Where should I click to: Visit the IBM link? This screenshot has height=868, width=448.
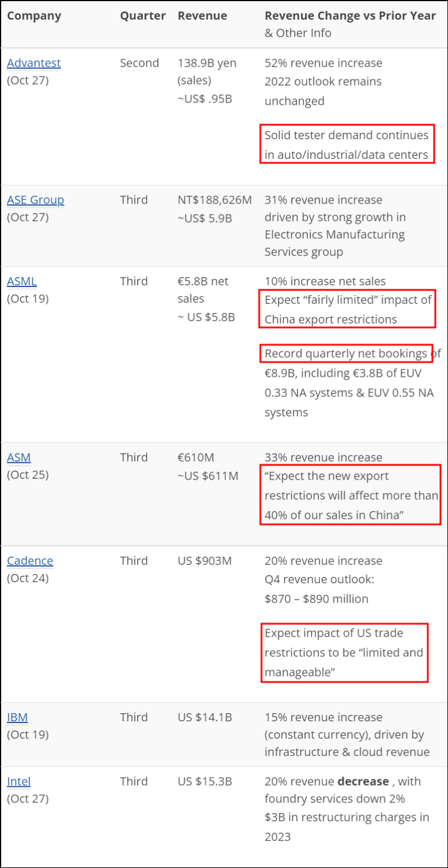(x=17, y=717)
